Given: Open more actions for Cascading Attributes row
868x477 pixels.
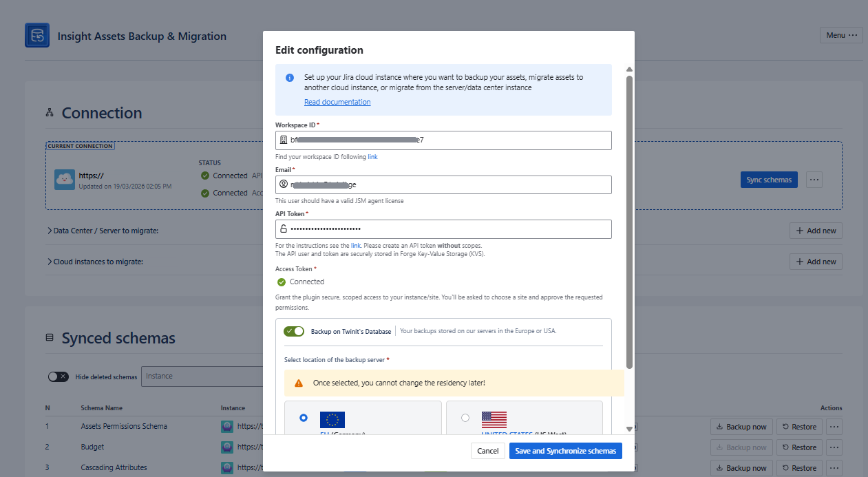Looking at the screenshot, I should 834,468.
